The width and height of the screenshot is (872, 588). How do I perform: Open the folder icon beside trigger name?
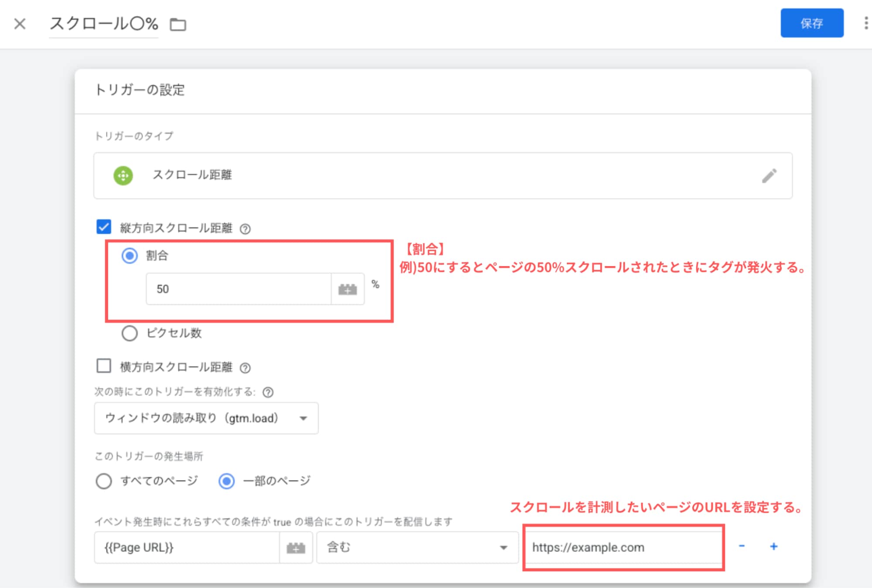point(178,25)
